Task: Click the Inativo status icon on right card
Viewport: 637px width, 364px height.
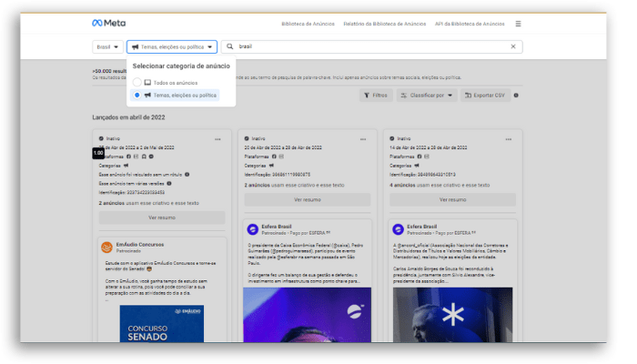Action: [392, 139]
